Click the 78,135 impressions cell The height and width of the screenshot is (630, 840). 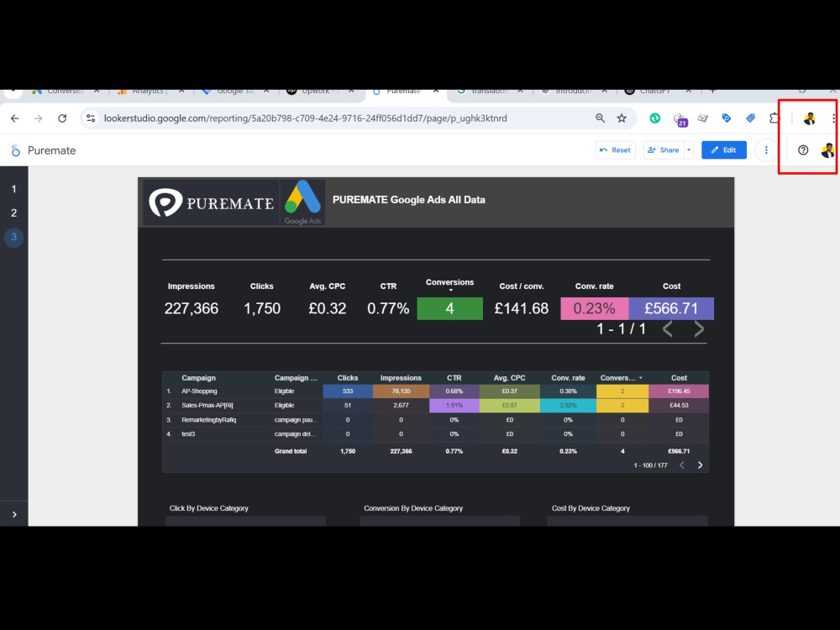point(401,391)
